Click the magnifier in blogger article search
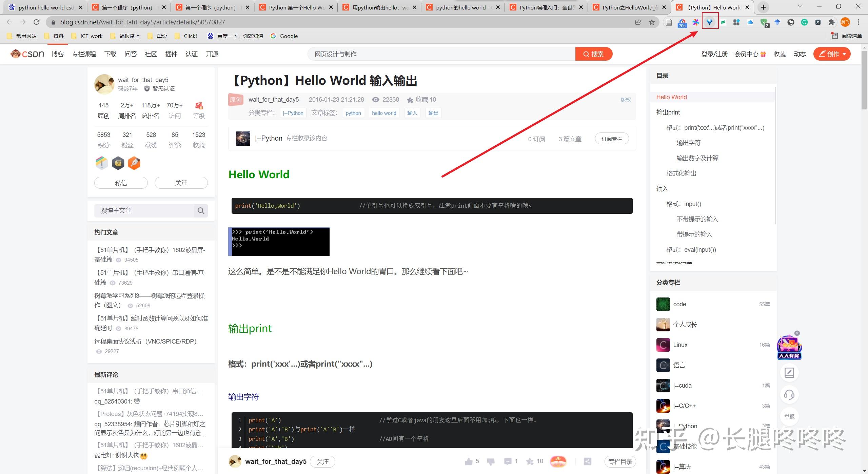 201,210
